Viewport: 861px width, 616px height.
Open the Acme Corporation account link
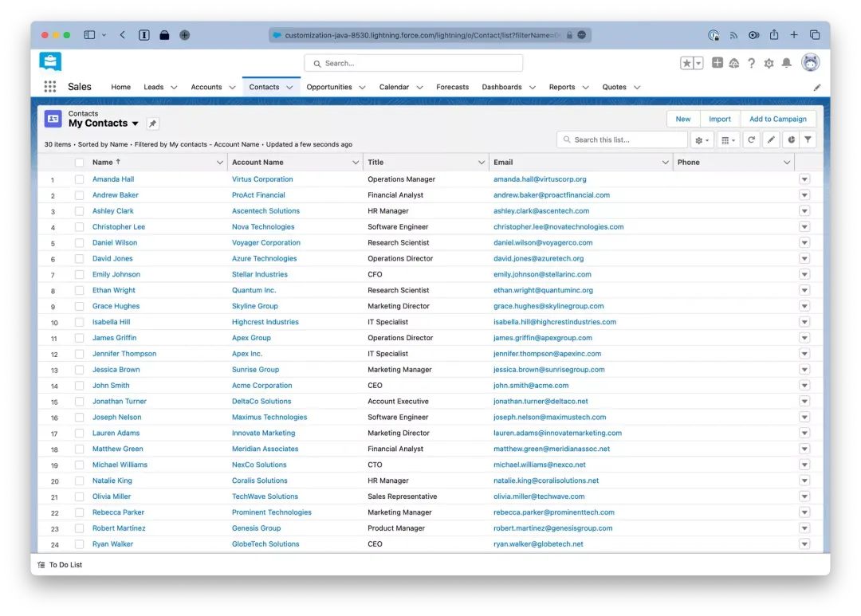click(x=262, y=386)
